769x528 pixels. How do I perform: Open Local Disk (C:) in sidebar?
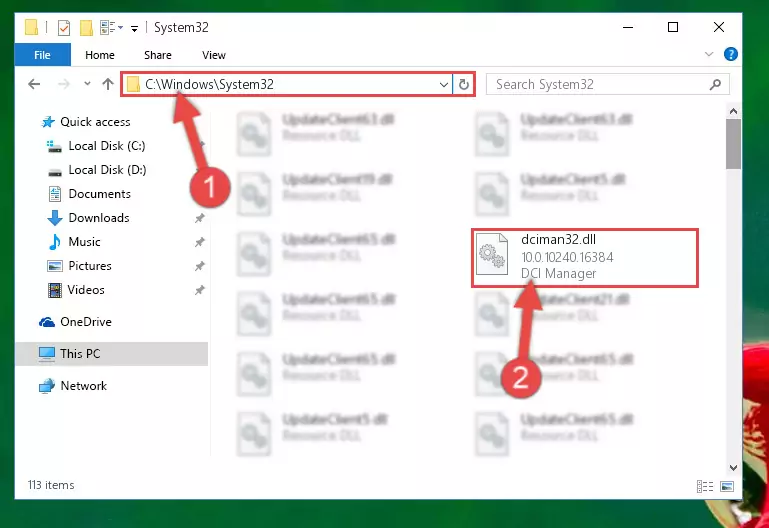coord(106,146)
